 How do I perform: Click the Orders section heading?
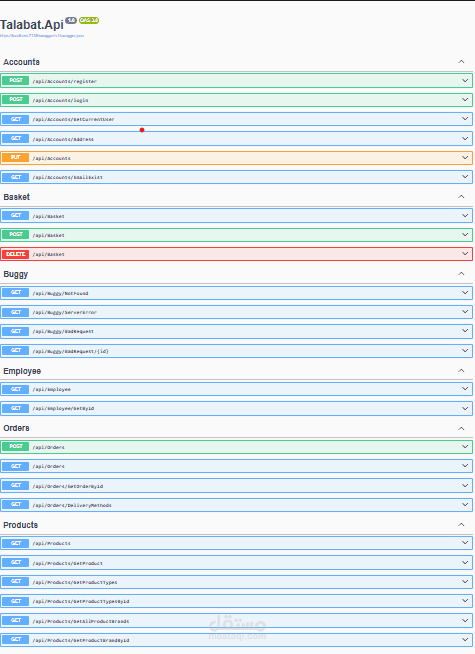[16, 428]
